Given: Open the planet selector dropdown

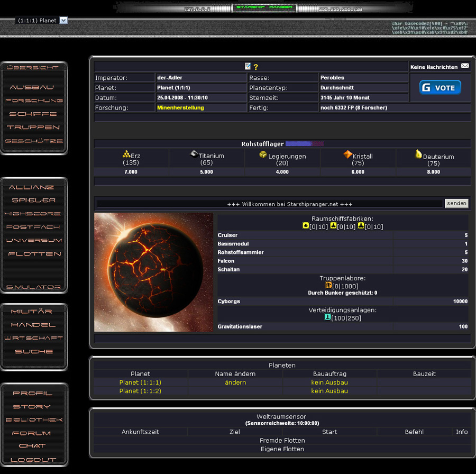Looking at the screenshot, I should point(63,20).
